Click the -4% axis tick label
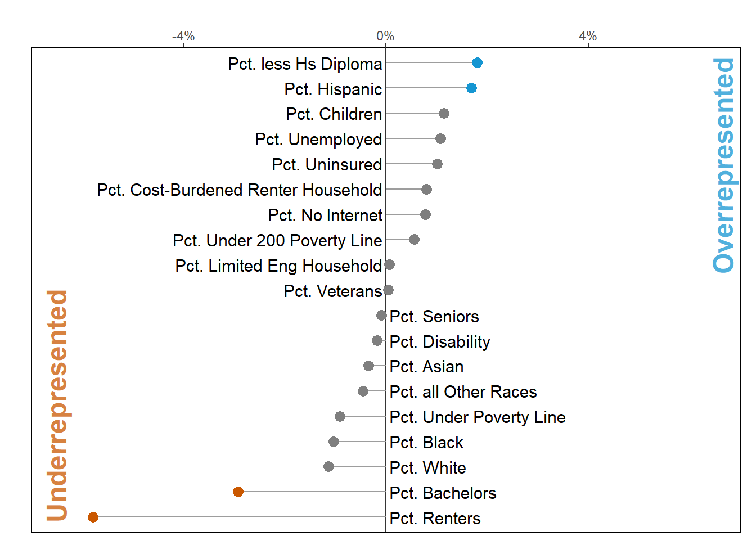This screenshot has height=540, width=756. click(x=183, y=37)
